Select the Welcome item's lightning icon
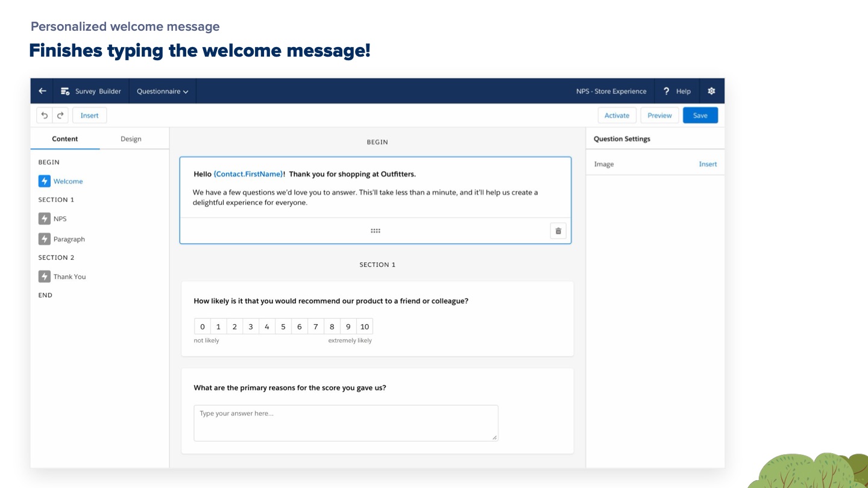The width and height of the screenshot is (868, 488). coord(44,181)
